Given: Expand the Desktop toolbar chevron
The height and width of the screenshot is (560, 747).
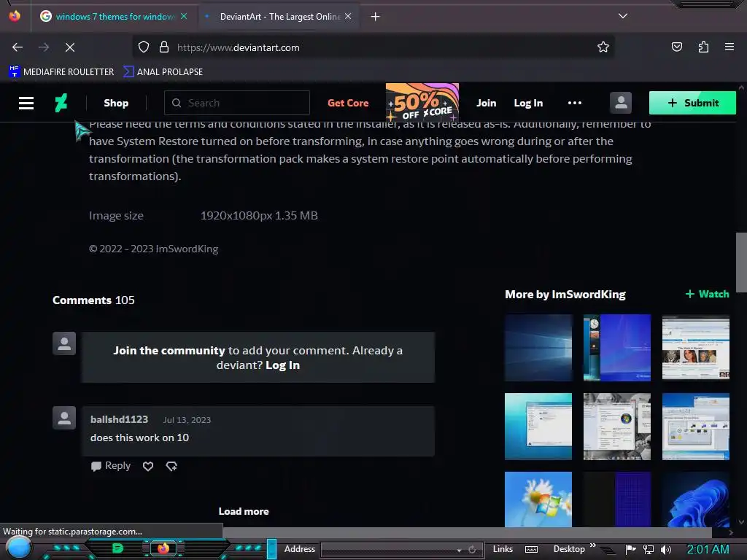Looking at the screenshot, I should point(592,545).
